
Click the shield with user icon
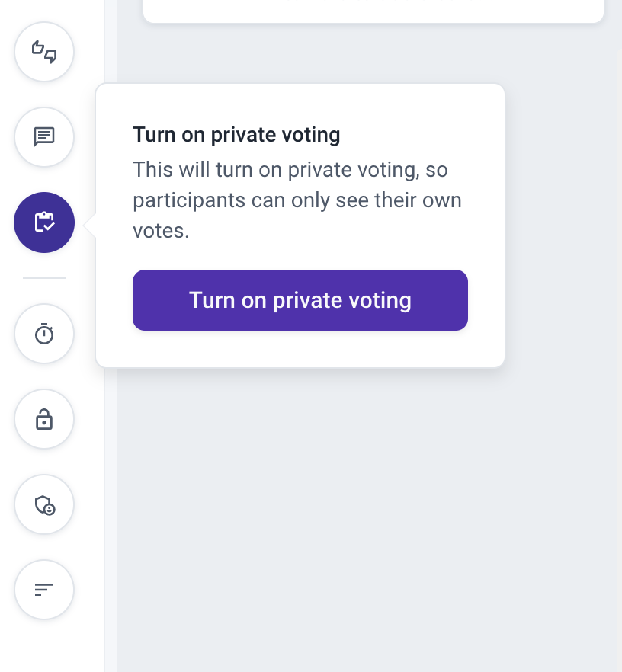(44, 504)
